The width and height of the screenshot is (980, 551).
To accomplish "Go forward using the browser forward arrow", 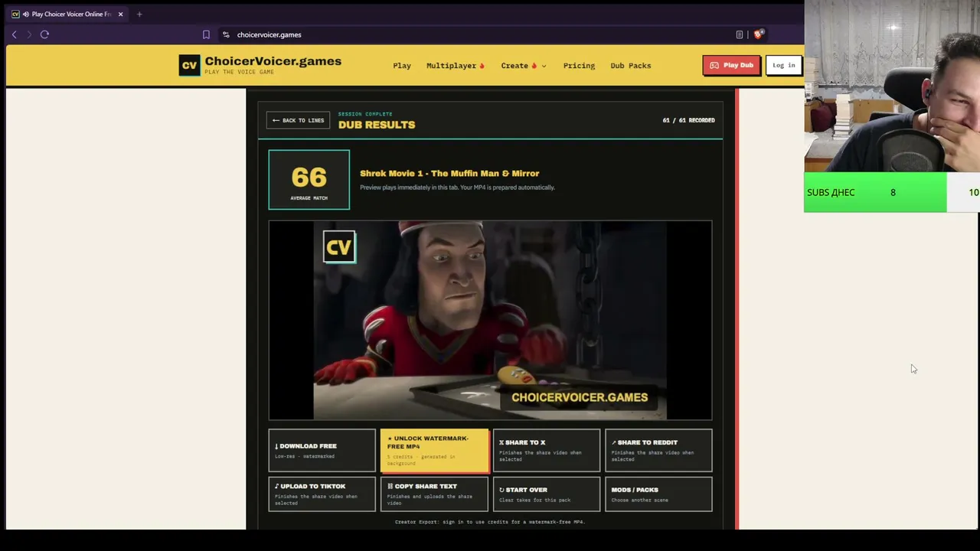I will tap(29, 34).
